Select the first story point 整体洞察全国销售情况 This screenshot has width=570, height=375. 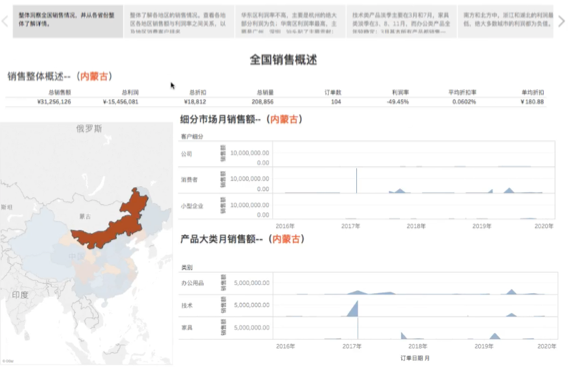(x=68, y=21)
